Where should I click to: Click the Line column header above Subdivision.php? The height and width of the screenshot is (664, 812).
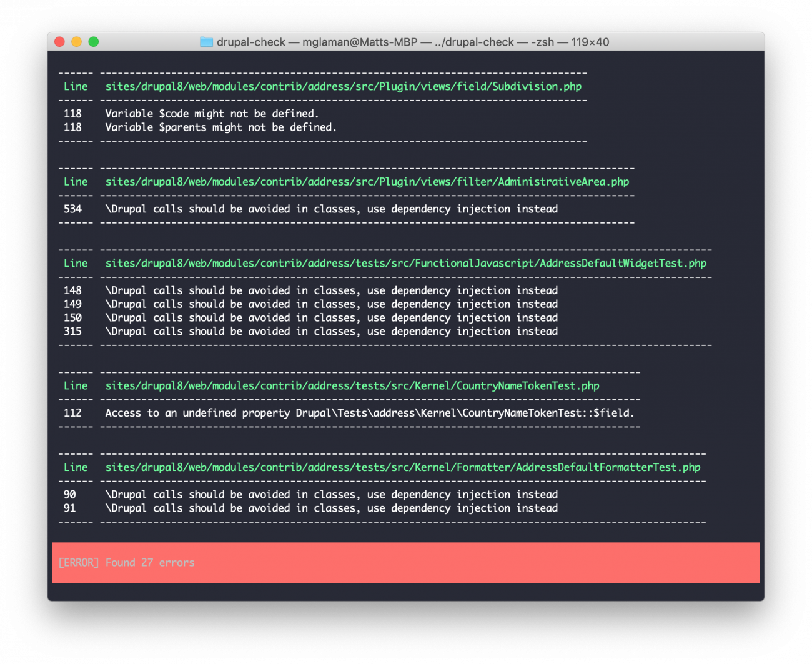(75, 86)
